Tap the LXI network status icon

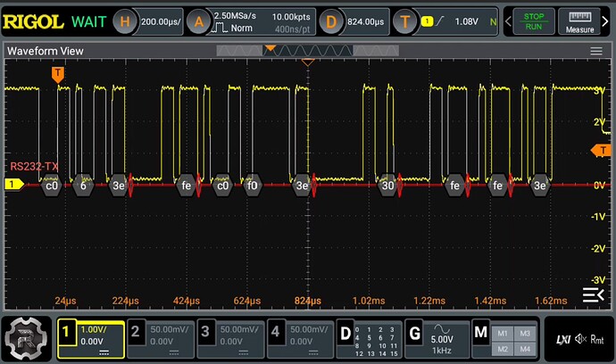point(562,339)
